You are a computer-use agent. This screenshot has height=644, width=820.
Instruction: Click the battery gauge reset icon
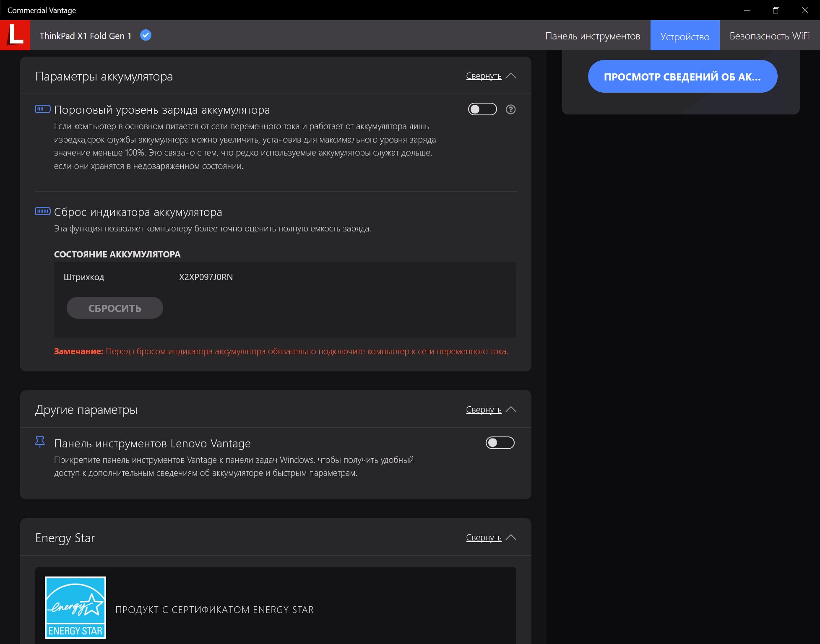tap(43, 211)
